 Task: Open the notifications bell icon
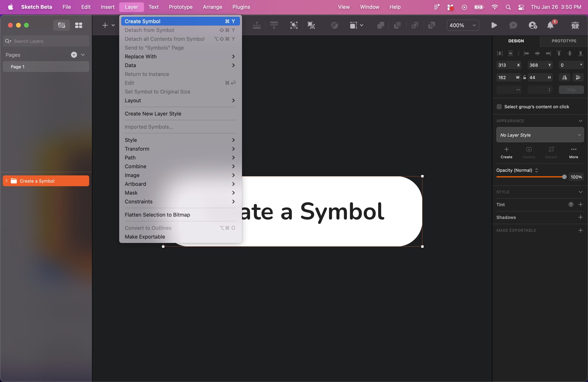click(x=550, y=25)
